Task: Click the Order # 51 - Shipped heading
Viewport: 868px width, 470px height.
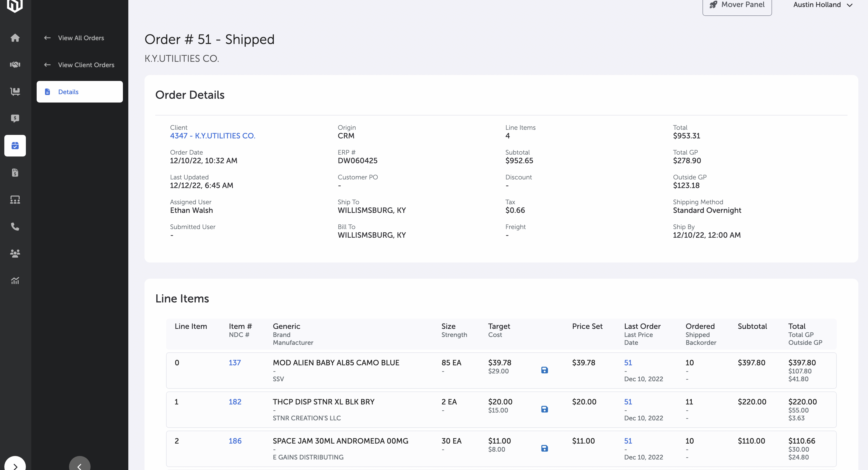Action: point(209,39)
